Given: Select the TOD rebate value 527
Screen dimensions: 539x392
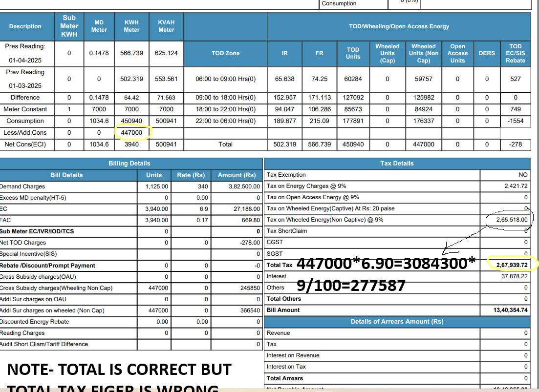Looking at the screenshot, I should pyautogui.click(x=515, y=79).
